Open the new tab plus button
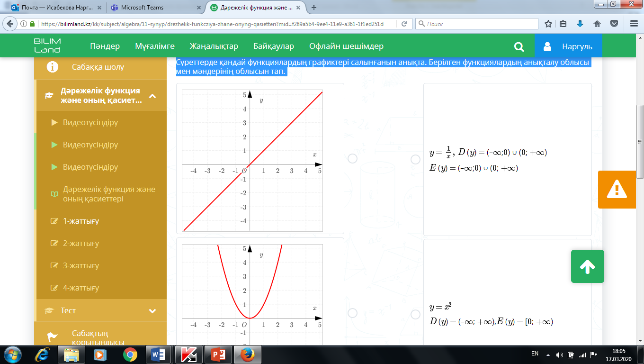The height and width of the screenshot is (364, 644). (x=313, y=7)
